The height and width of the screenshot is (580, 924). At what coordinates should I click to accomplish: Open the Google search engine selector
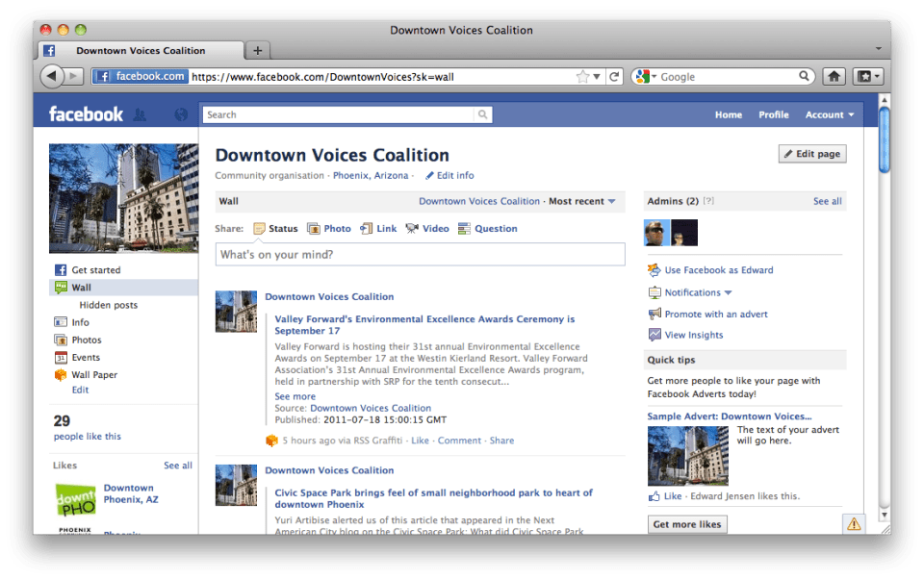pyautogui.click(x=646, y=76)
